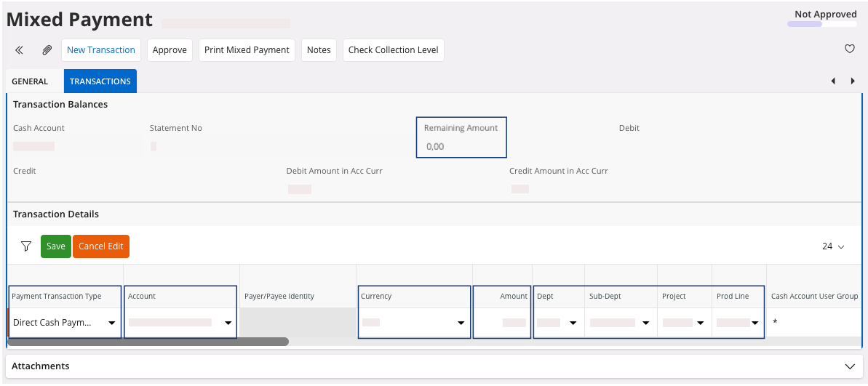
Task: Click the paperclip attachment icon
Action: point(47,50)
